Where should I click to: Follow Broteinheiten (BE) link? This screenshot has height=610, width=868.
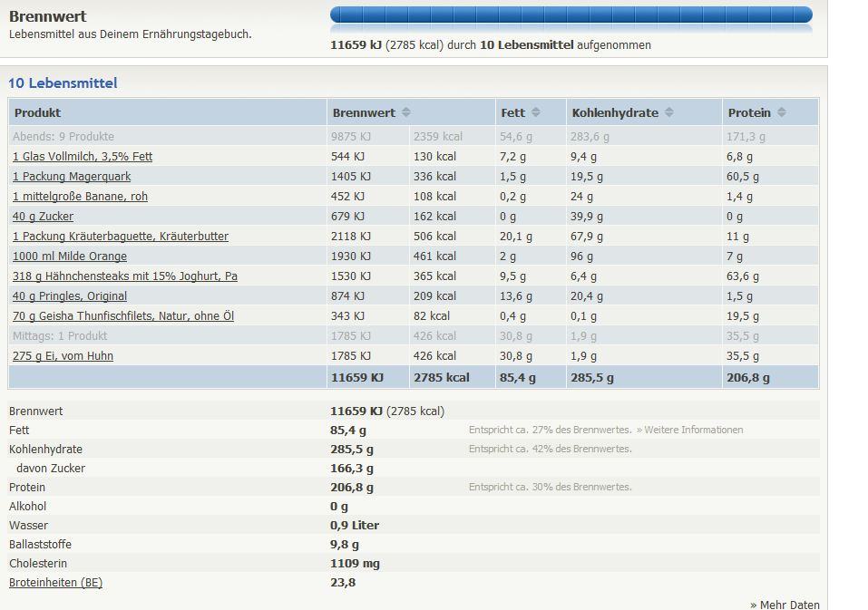[56, 582]
